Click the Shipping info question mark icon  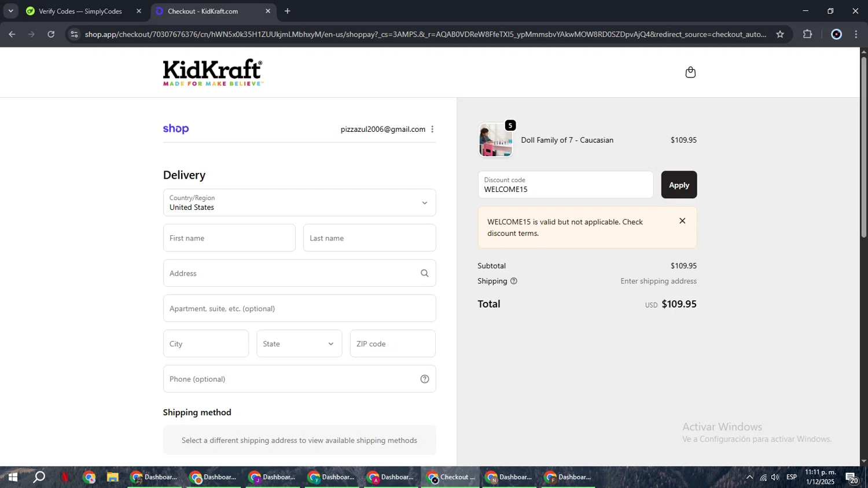pos(514,281)
